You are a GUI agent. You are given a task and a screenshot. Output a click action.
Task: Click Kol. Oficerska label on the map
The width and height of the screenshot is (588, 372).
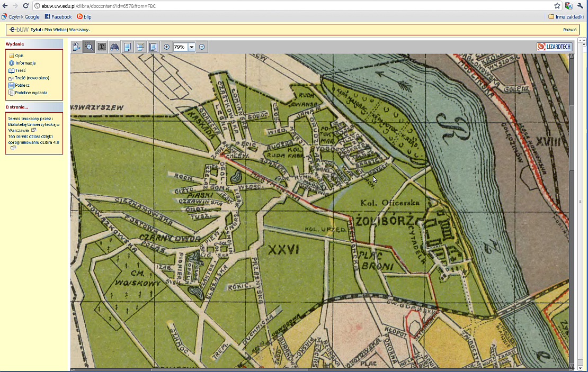click(x=390, y=203)
